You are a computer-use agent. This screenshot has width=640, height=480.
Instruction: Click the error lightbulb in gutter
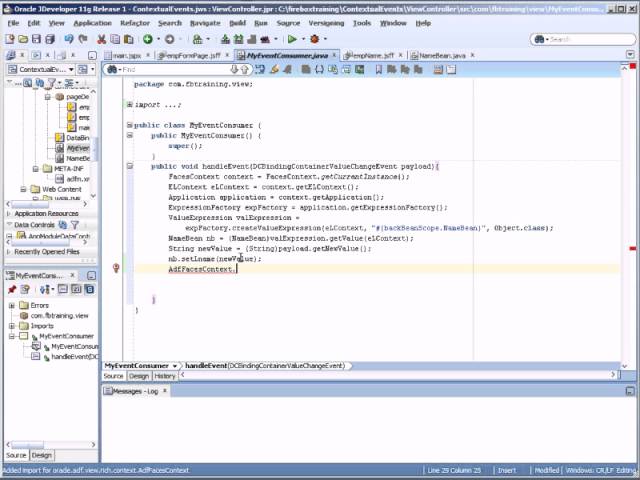point(116,268)
